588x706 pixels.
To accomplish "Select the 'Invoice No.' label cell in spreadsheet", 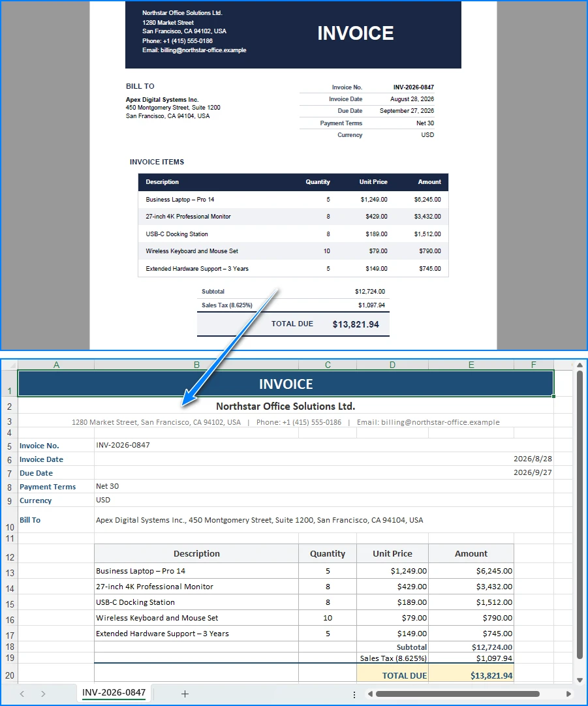I will pos(56,446).
